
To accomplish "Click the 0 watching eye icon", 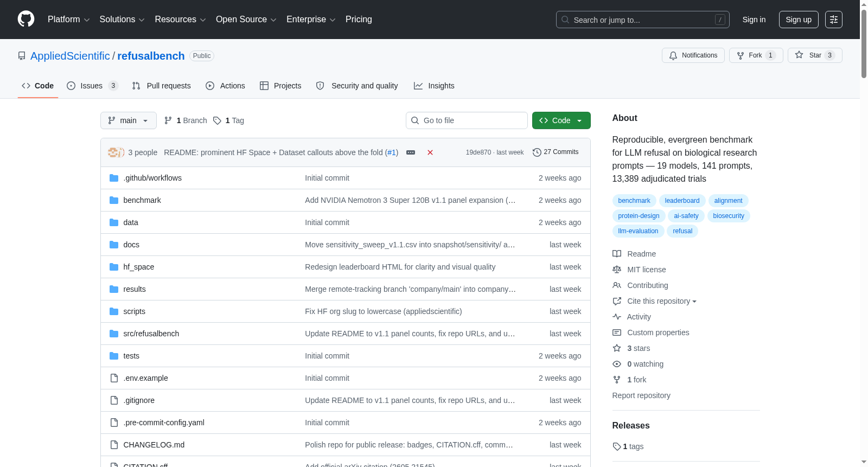I will (617, 364).
